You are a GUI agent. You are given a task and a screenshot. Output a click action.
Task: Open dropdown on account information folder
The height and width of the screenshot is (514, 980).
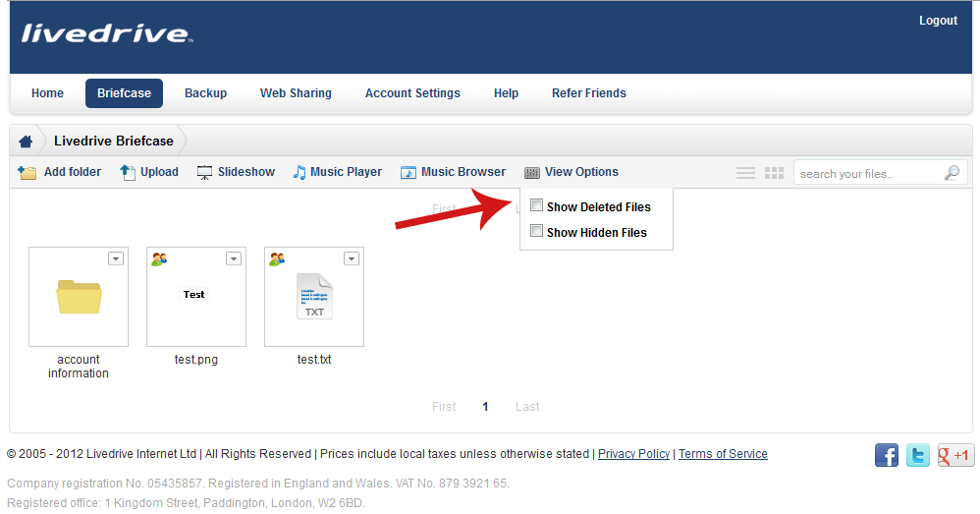pos(116,258)
